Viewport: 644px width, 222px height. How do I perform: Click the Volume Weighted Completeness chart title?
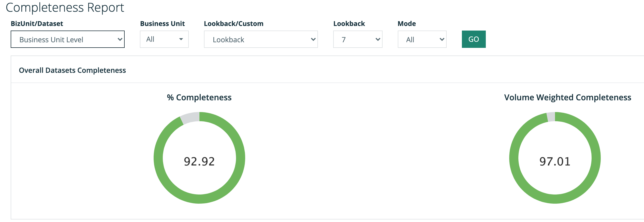(567, 98)
